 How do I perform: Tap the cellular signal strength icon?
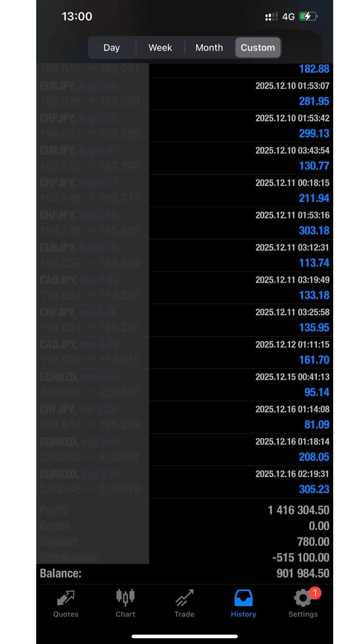(x=271, y=16)
